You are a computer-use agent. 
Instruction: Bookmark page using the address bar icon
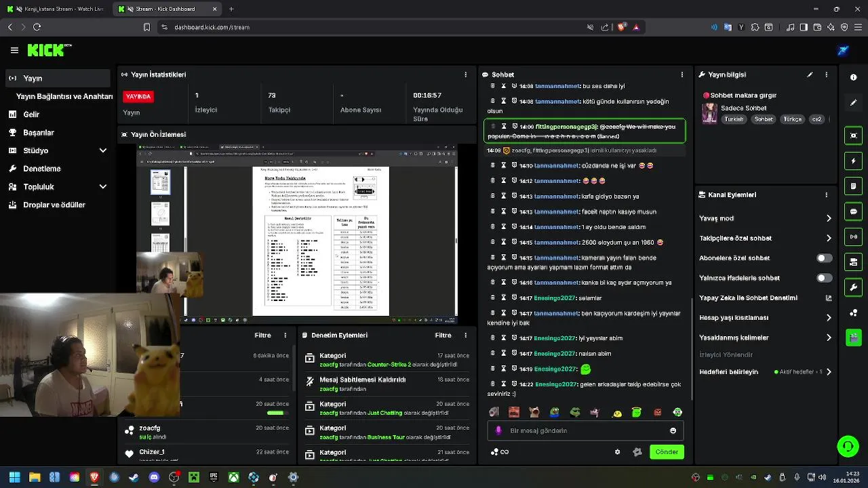(x=146, y=27)
